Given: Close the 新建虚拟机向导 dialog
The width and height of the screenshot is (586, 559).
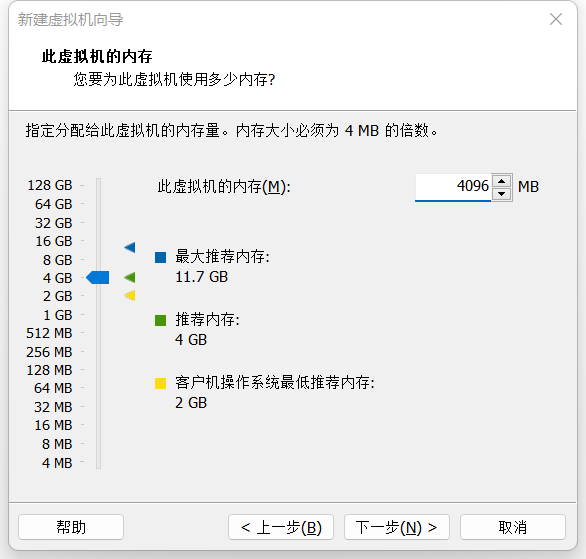Looking at the screenshot, I should click(556, 19).
